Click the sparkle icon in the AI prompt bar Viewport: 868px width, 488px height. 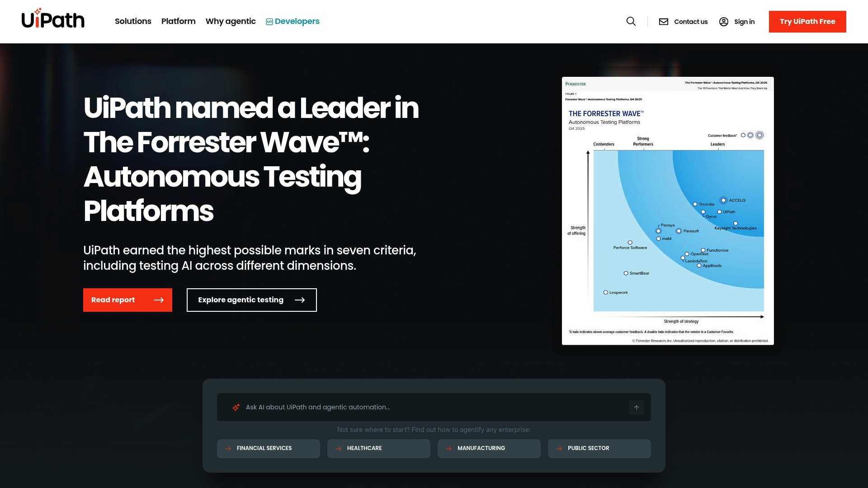tap(236, 407)
